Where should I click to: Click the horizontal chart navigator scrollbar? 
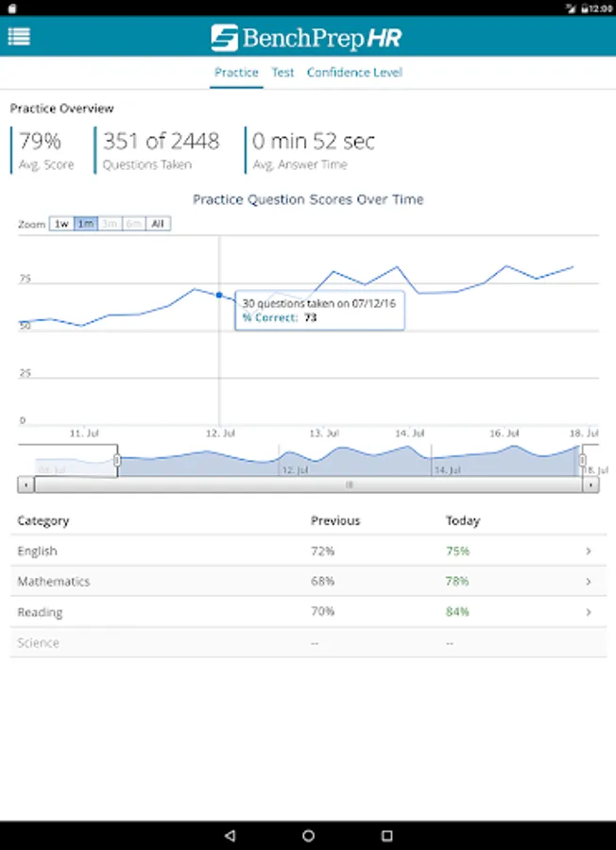pyautogui.click(x=308, y=484)
